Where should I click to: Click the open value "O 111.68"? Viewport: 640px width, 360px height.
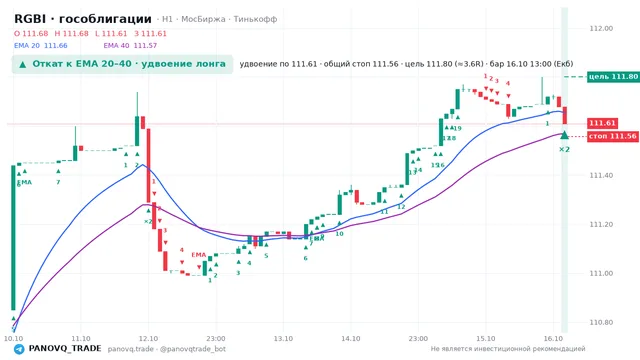pos(31,33)
